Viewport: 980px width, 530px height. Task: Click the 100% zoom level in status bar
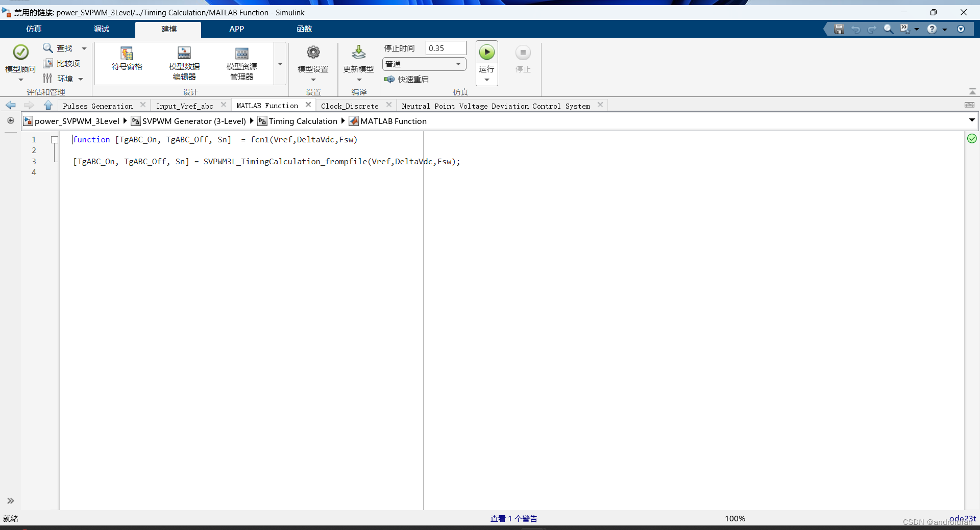pos(735,518)
